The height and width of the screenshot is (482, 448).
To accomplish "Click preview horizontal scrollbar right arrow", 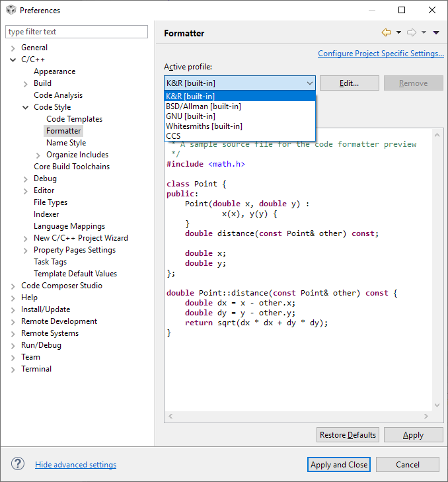I will (426, 416).
